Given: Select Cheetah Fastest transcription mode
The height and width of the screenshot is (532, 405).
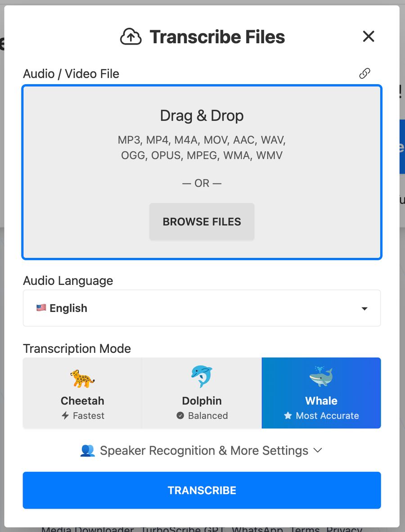Looking at the screenshot, I should pyautogui.click(x=82, y=393).
